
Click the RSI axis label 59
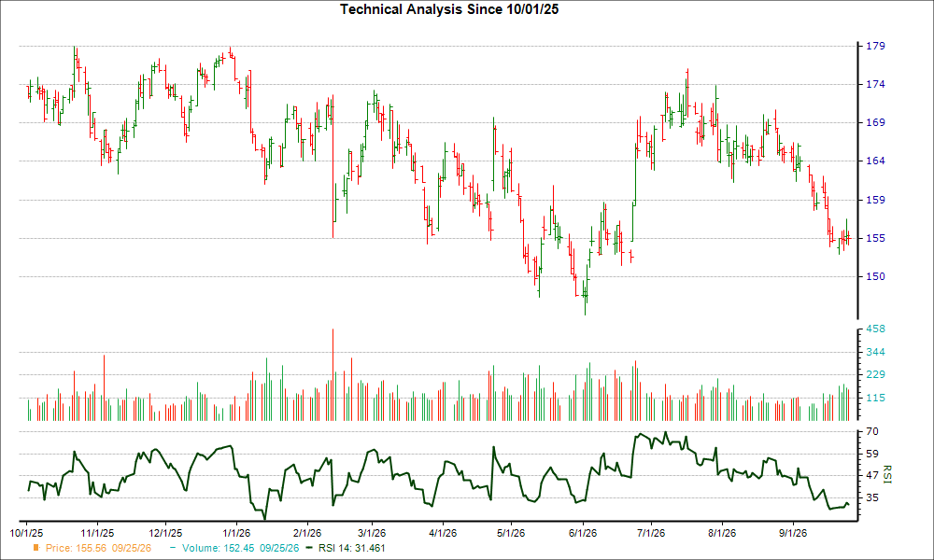click(x=872, y=454)
